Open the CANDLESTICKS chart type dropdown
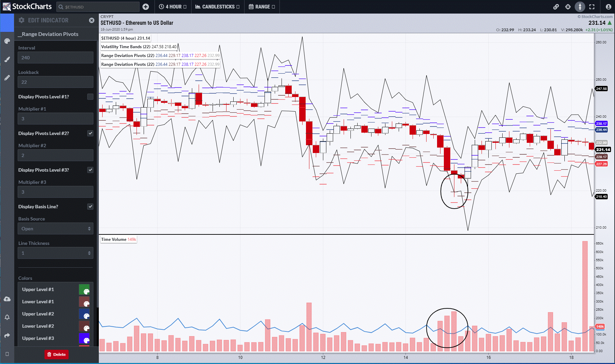 pos(217,7)
